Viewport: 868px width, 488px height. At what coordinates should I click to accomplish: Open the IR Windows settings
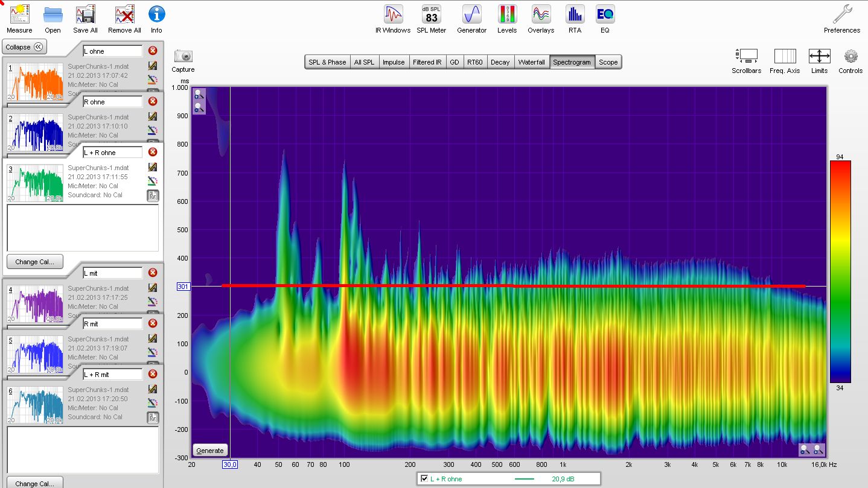393,18
